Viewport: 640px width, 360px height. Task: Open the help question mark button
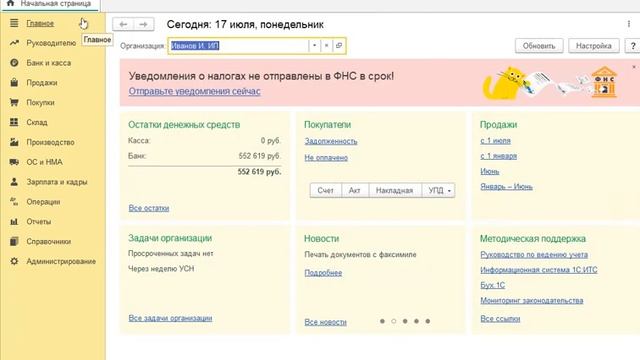point(633,46)
